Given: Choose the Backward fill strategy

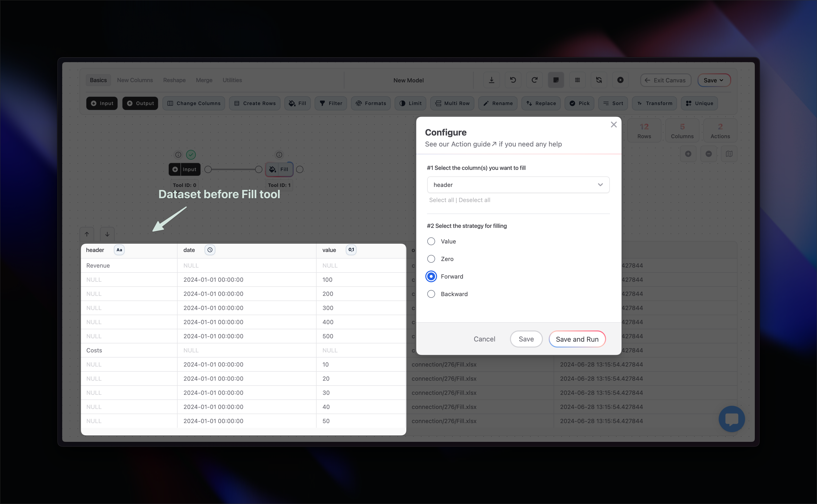Looking at the screenshot, I should tap(431, 294).
